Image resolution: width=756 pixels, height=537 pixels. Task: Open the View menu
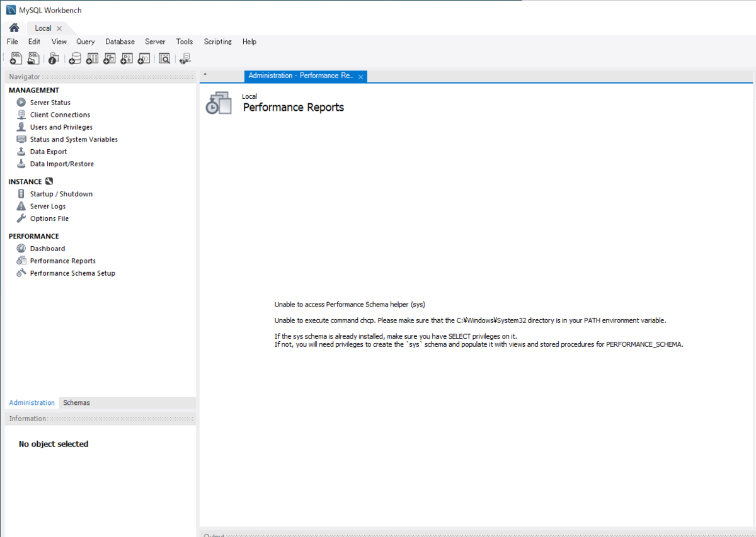tap(59, 42)
